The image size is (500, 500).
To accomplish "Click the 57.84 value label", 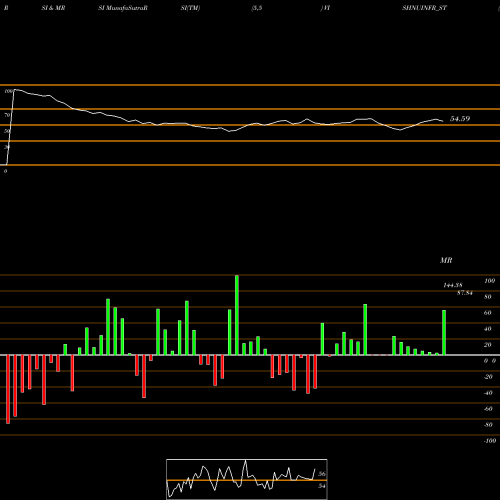I will [465, 293].
